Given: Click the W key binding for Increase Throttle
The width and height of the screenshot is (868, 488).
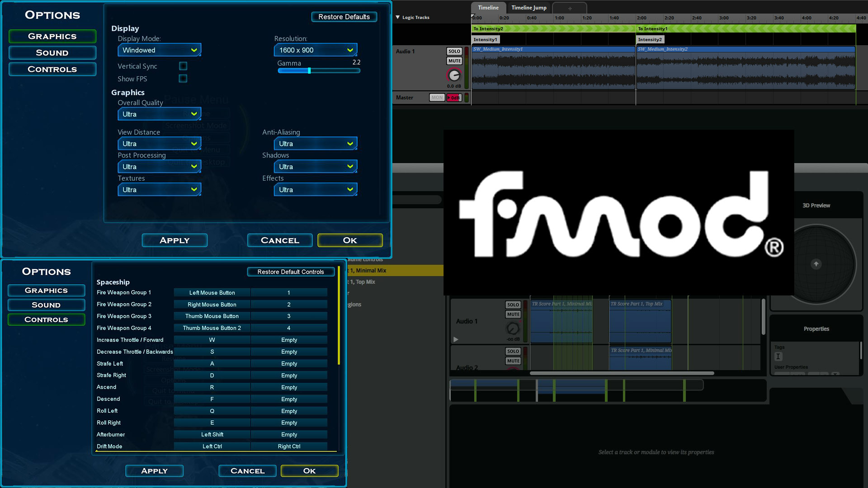Looking at the screenshot, I should click(x=212, y=340).
